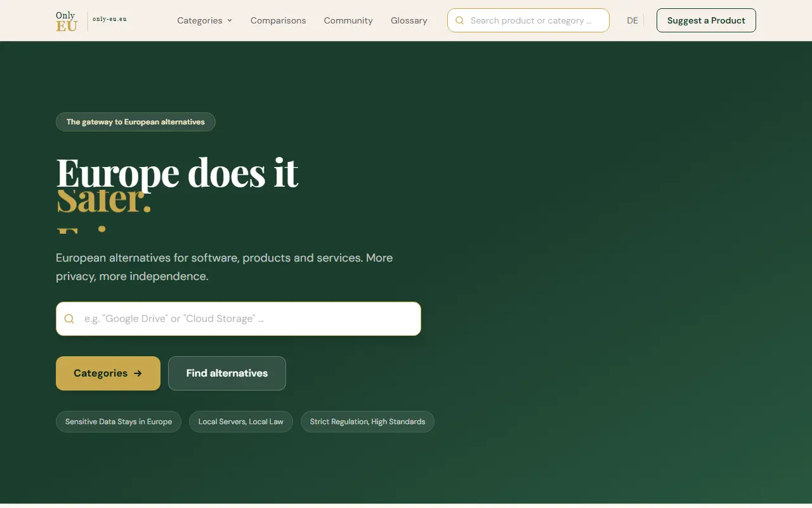Click the gateway to European alternatives badge

tap(136, 122)
